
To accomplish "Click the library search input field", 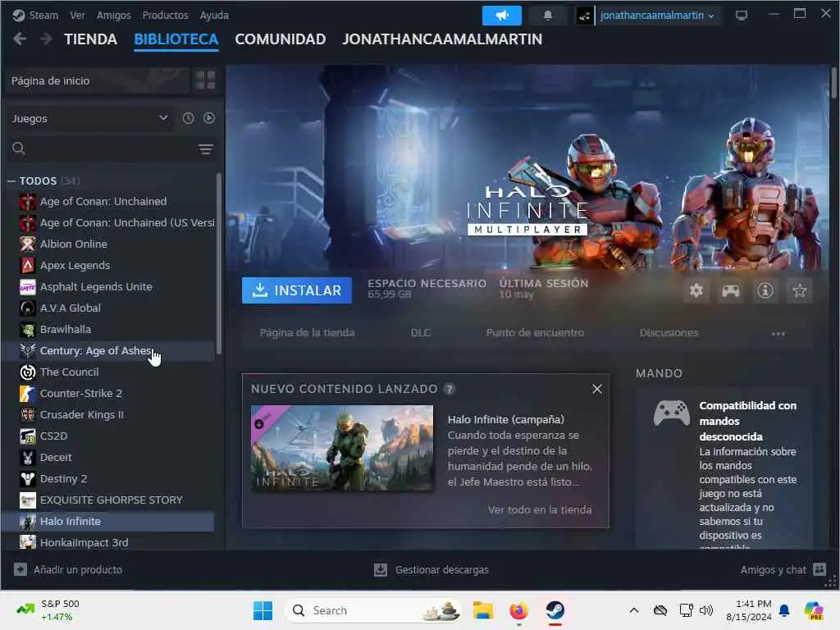I will (x=110, y=148).
